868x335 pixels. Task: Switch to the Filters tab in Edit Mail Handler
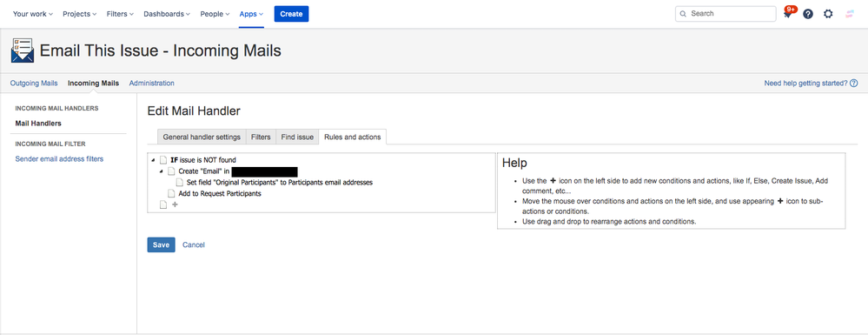261,137
